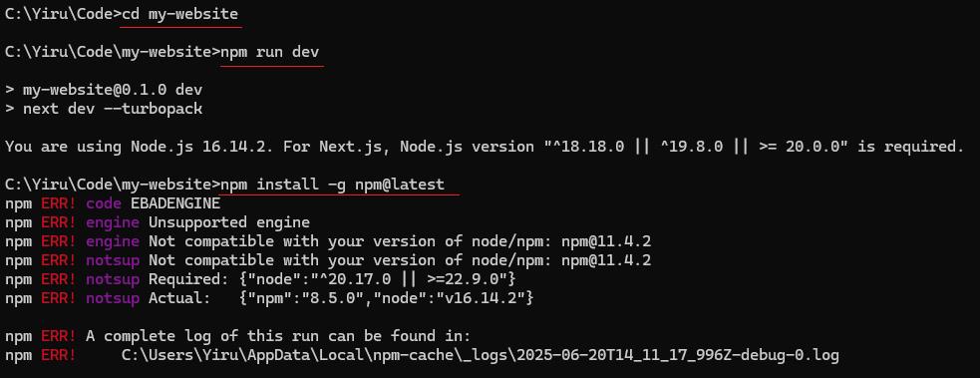Click the 'npm install -g npm@latest' command
The height and width of the screenshot is (378, 980).
333,185
